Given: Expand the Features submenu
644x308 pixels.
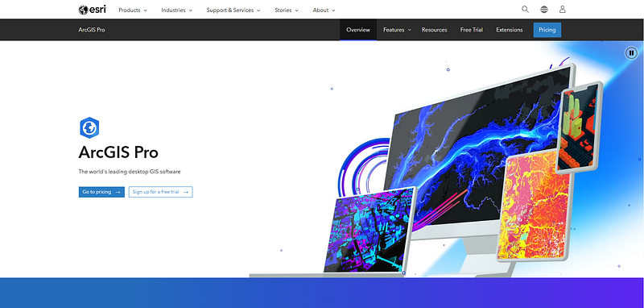Looking at the screenshot, I should (x=397, y=30).
